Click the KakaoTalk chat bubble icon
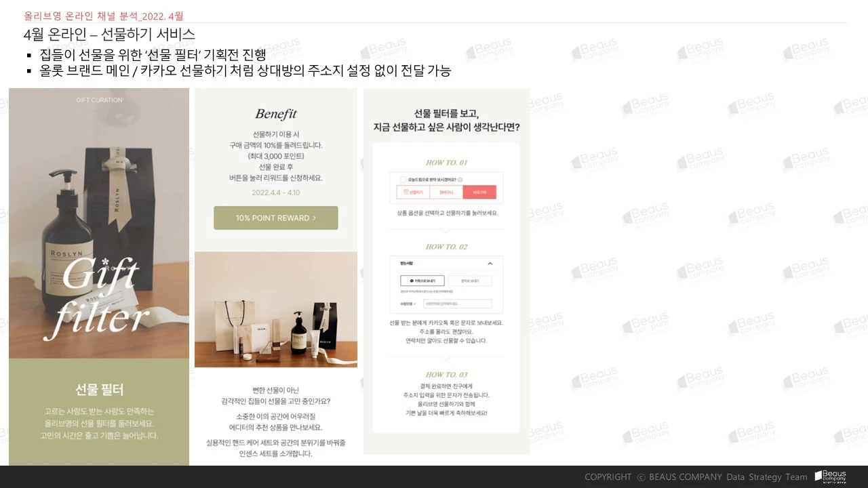Screen dimensions: 868x488 (x=412, y=281)
